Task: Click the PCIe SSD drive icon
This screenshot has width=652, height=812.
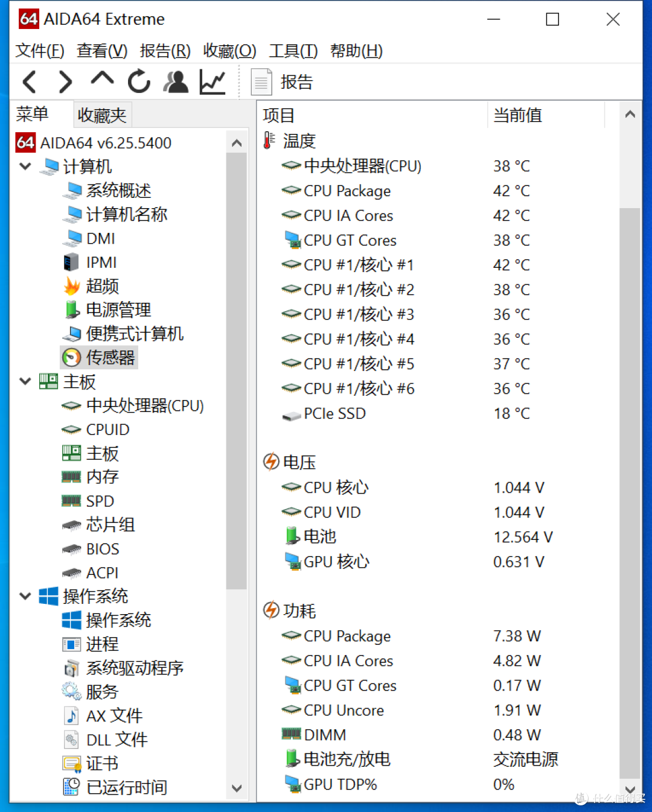Action: (292, 416)
